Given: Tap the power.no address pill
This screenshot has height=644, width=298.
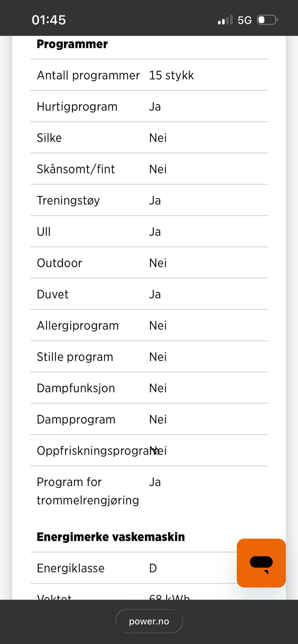Looking at the screenshot, I should point(149,621).
